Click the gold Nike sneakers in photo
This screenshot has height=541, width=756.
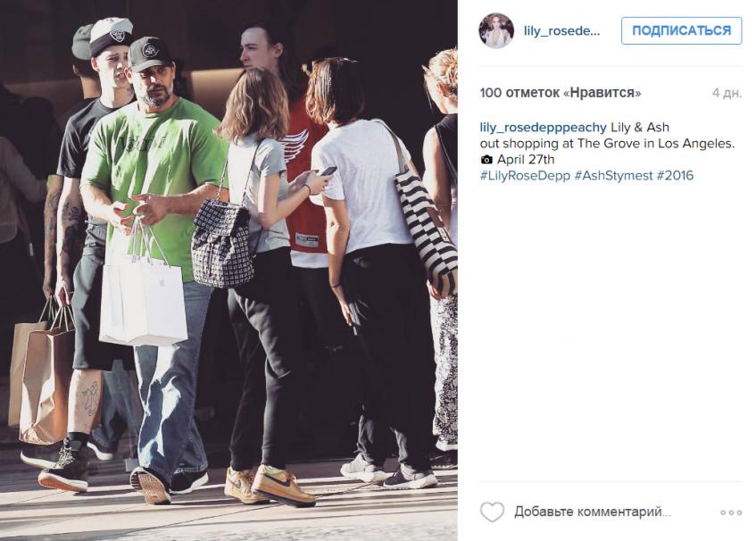pos(270,485)
